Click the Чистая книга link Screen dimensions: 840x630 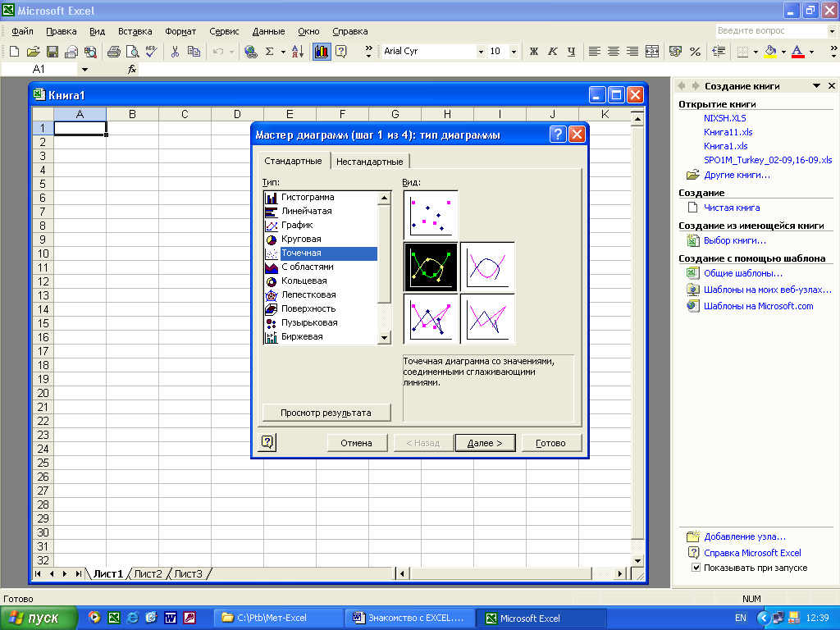click(732, 208)
